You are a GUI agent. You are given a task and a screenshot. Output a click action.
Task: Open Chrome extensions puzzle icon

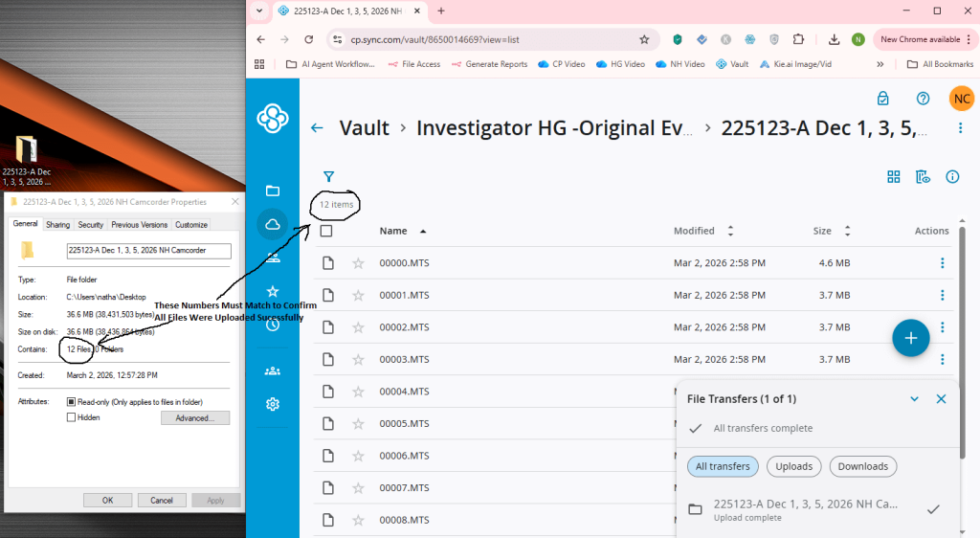pos(798,39)
